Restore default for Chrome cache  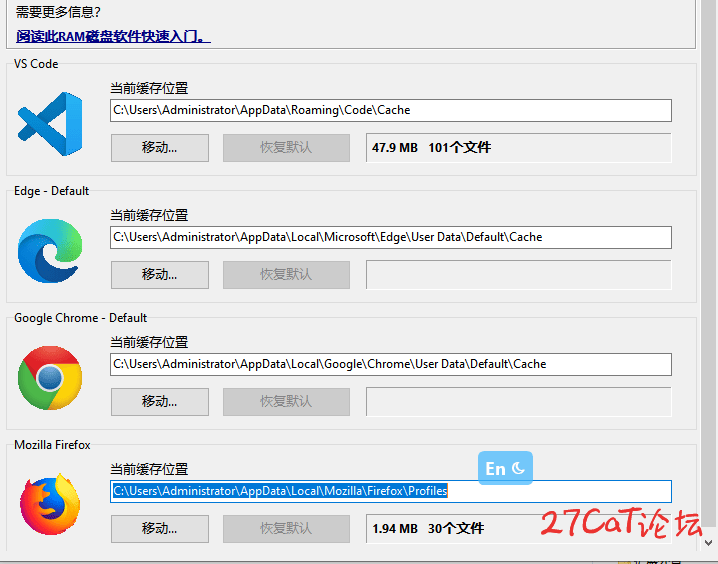click(x=286, y=401)
